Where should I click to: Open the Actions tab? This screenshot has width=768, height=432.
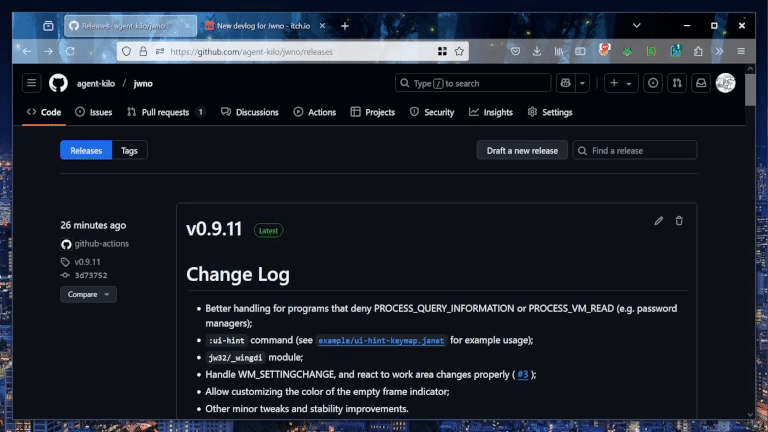tap(315, 112)
